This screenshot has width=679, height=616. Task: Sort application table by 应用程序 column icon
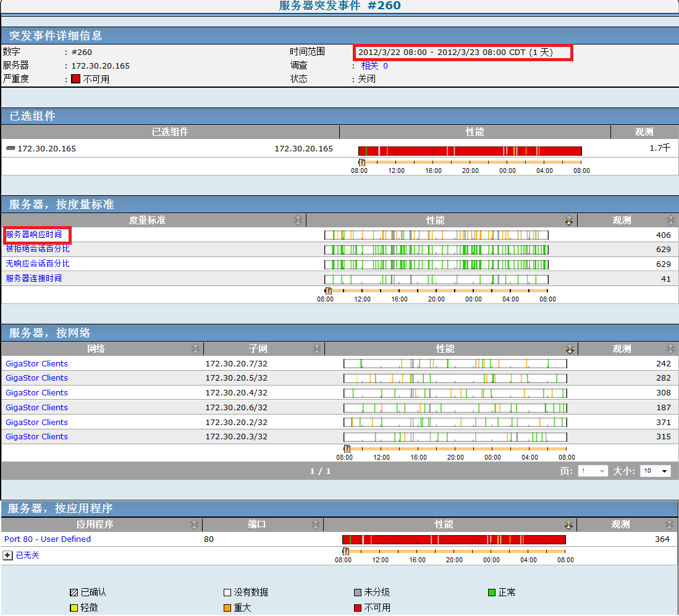[194, 525]
